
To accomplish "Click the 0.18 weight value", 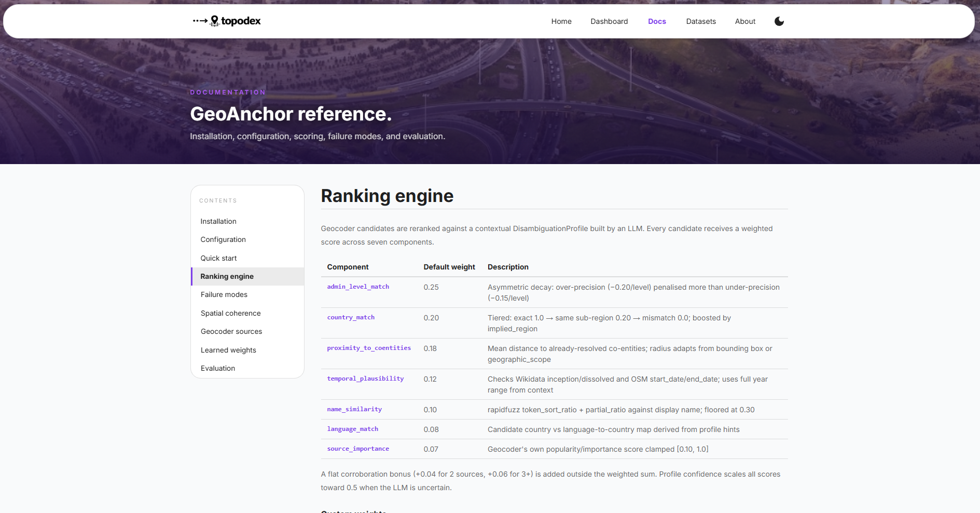I will coord(430,348).
